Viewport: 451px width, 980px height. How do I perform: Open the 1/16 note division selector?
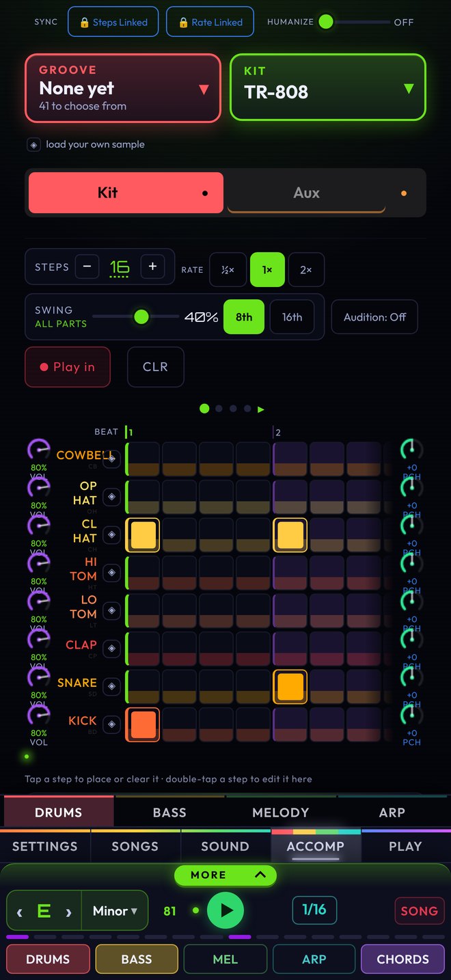[x=314, y=910]
